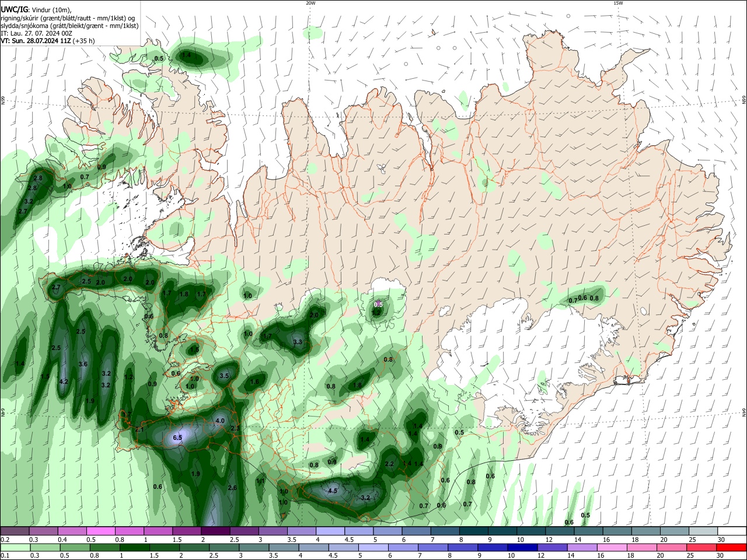Click the UWC/IG title text
The width and height of the screenshot is (747, 560).
point(14,9)
